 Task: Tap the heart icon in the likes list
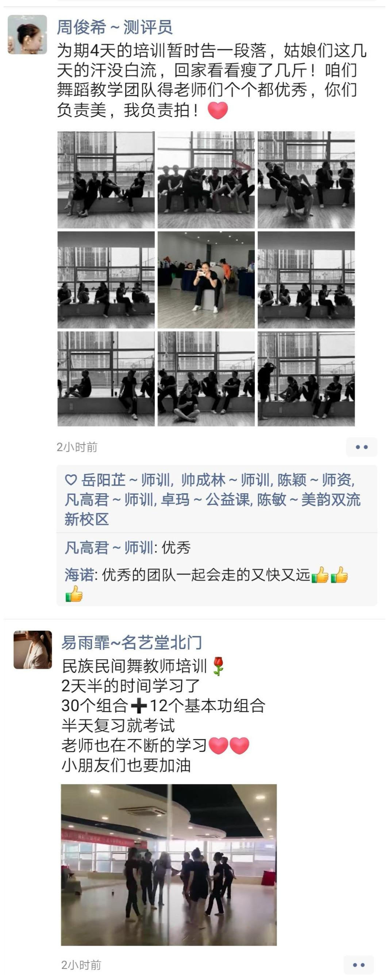pyautogui.click(x=71, y=480)
